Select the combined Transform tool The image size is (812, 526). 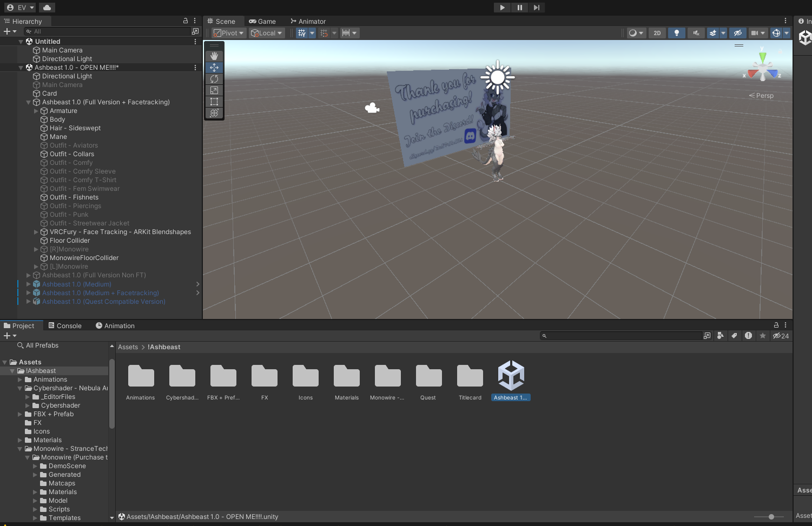(x=214, y=113)
